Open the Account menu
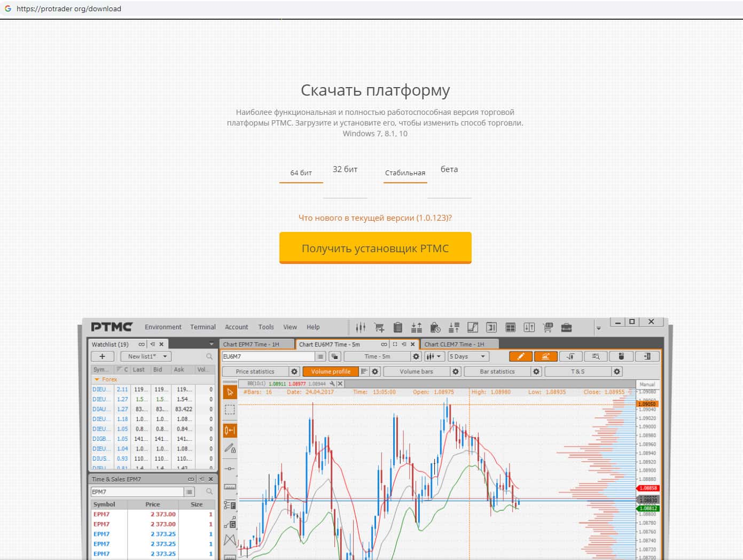Screen dimensions: 743x560 (237, 327)
